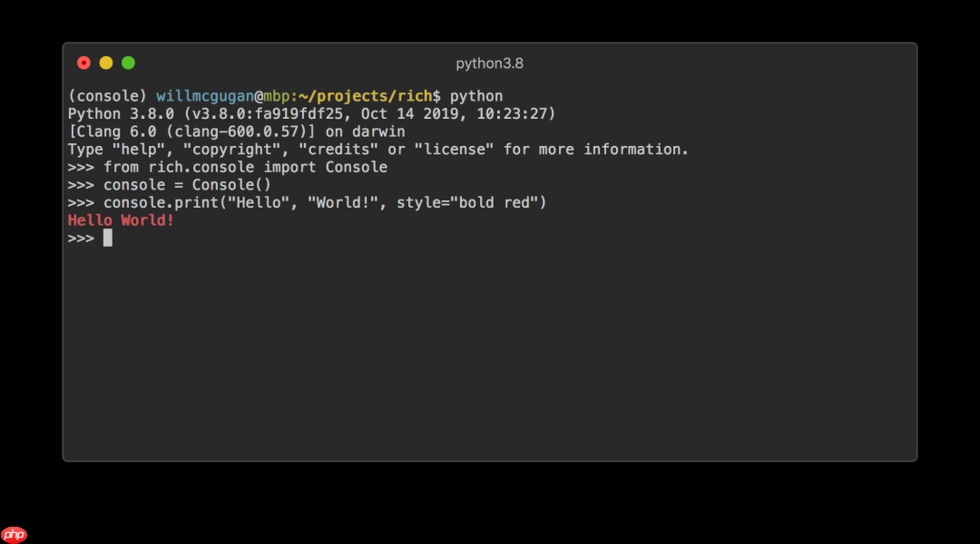Click the Clang 6.0 compiler line
This screenshot has width=980, height=544.
236,131
